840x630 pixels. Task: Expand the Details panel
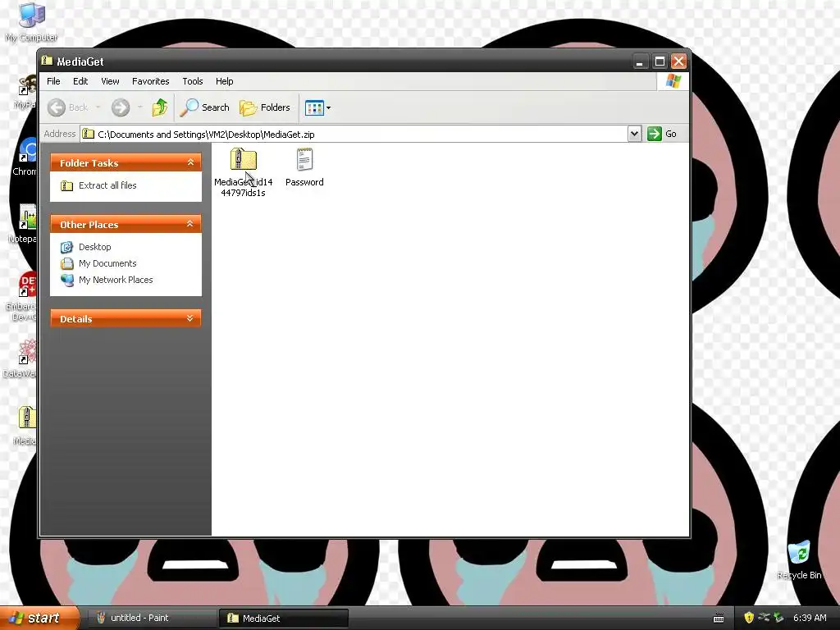pyautogui.click(x=190, y=318)
